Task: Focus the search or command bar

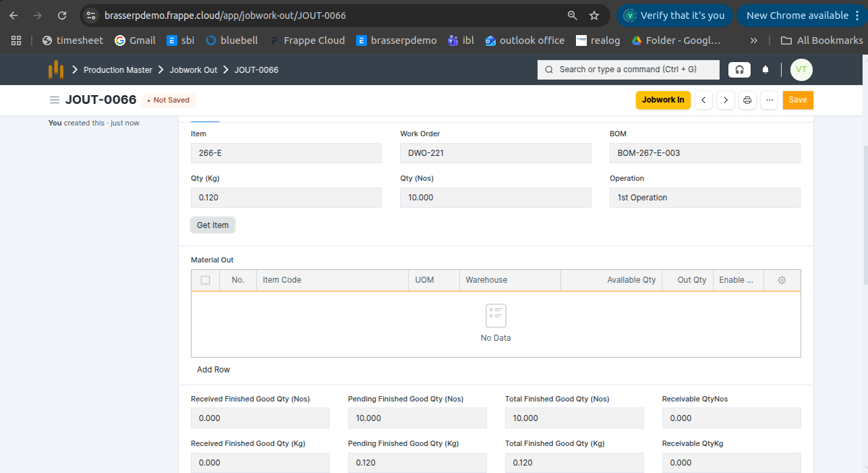Action: [627, 69]
